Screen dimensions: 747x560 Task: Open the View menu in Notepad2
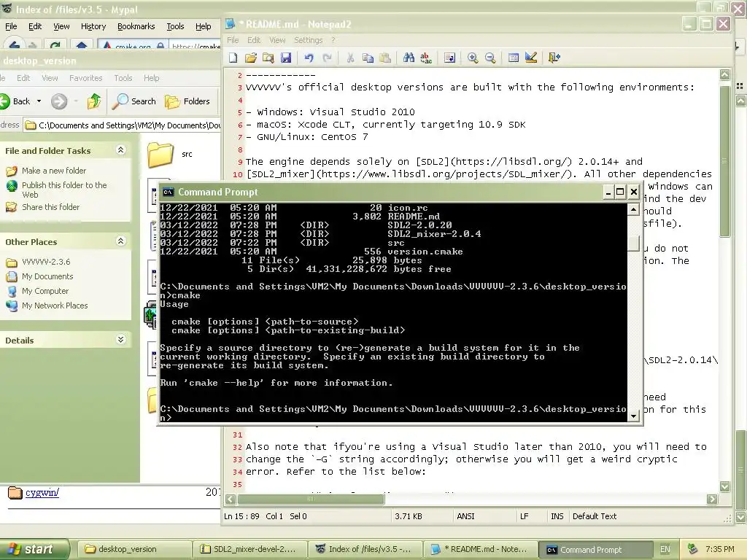point(277,40)
